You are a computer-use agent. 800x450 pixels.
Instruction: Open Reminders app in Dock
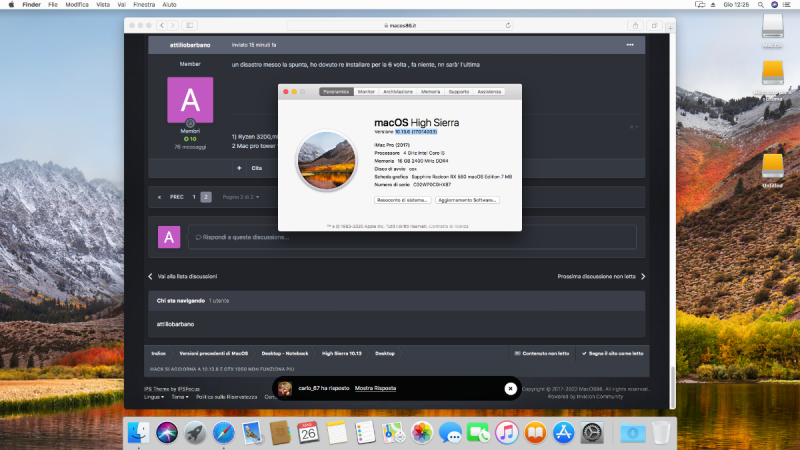click(x=365, y=433)
